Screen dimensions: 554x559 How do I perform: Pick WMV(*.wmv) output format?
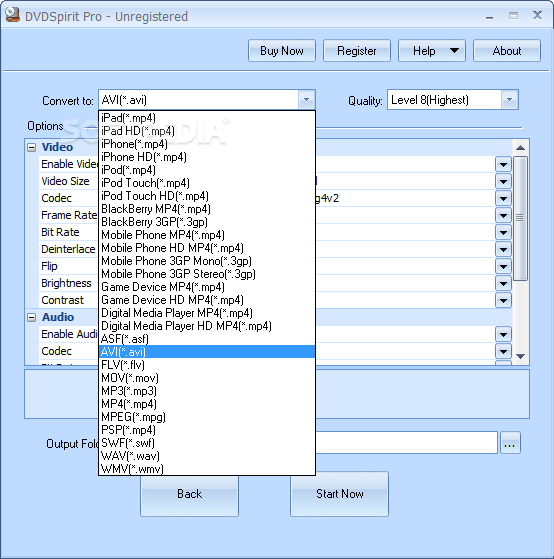click(x=207, y=469)
